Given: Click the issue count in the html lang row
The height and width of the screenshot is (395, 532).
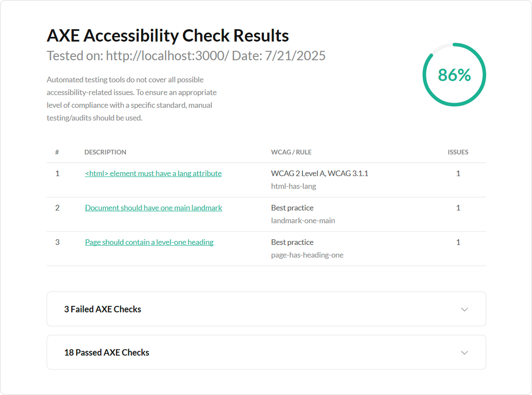Looking at the screenshot, I should [x=458, y=173].
